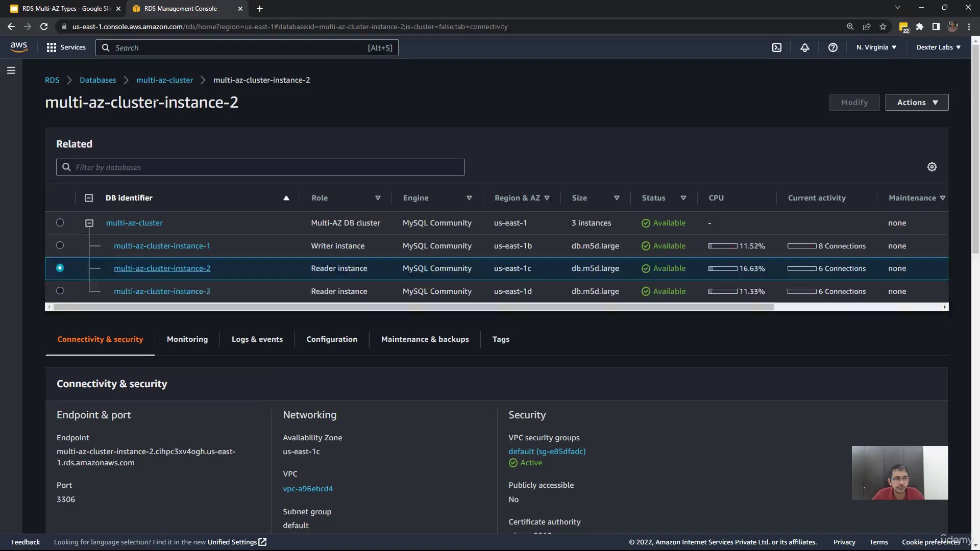Open the multi-az-cluster breadcrumb link
Screen dimensions: 980x551
164,80
